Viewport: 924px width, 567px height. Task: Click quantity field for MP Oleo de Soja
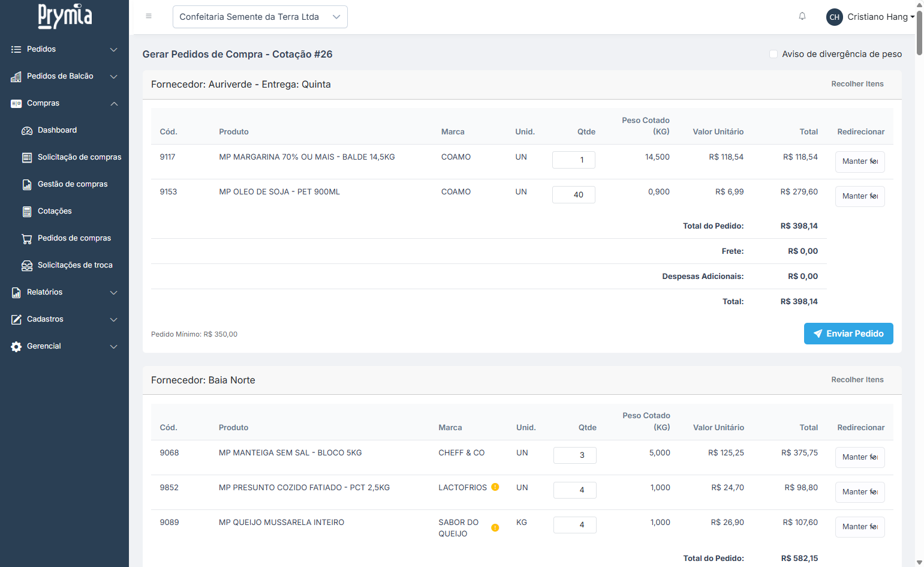[573, 195]
